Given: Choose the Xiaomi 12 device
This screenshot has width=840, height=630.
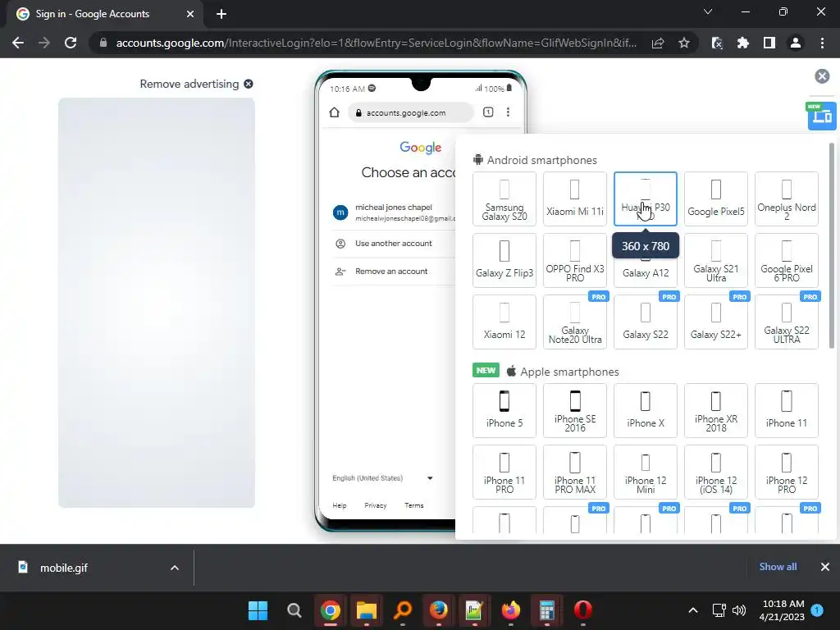Looking at the screenshot, I should 504,322.
